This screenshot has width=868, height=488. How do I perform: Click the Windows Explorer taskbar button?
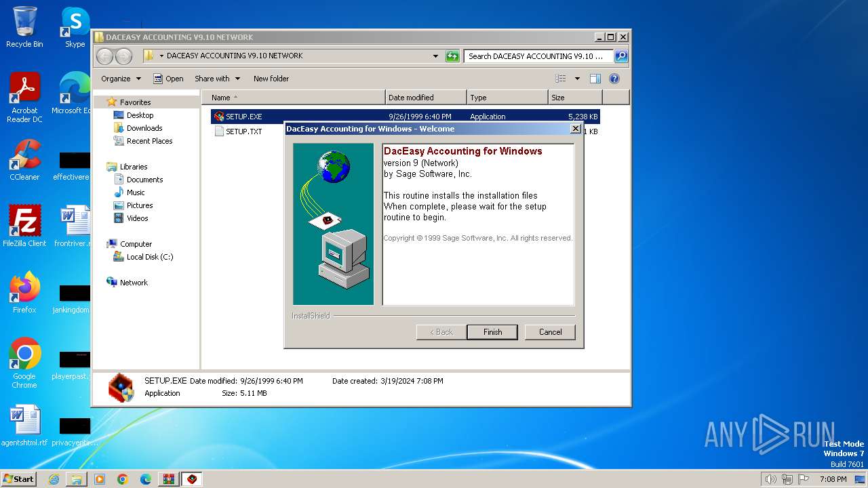(77, 479)
